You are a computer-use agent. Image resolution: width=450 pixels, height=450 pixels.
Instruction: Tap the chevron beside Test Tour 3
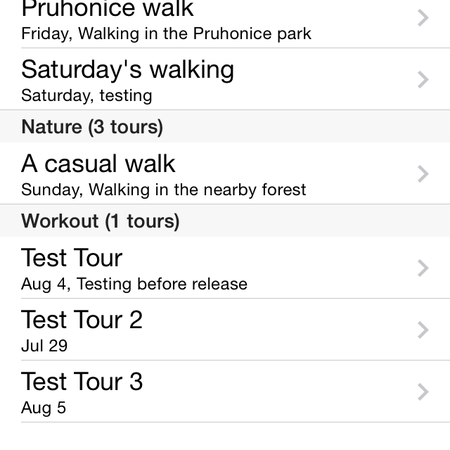[423, 392]
